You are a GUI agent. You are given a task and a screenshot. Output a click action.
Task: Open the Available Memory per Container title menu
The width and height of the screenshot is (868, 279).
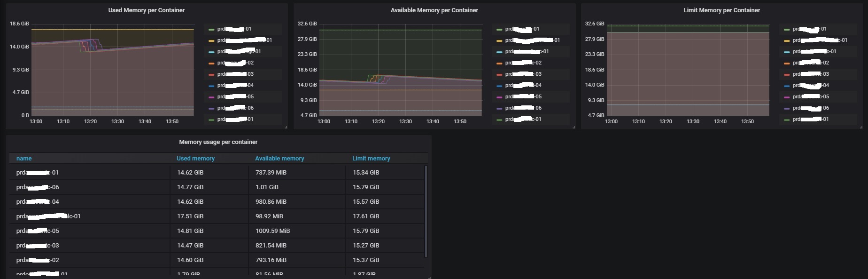tap(434, 10)
